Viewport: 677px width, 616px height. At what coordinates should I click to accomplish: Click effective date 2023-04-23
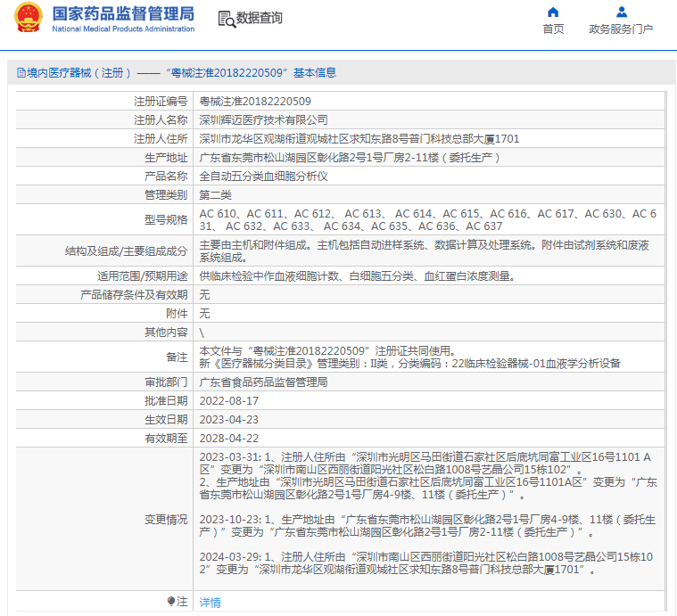pyautogui.click(x=229, y=420)
